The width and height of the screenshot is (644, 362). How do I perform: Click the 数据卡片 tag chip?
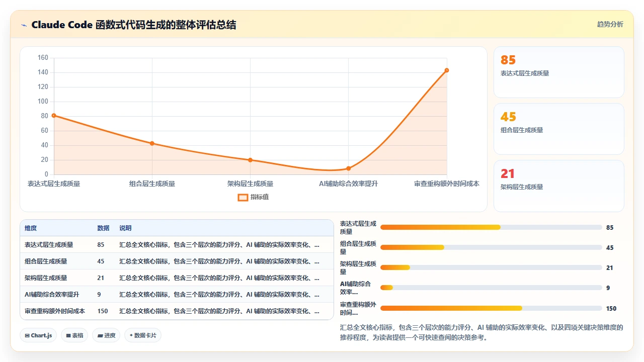[143, 335]
